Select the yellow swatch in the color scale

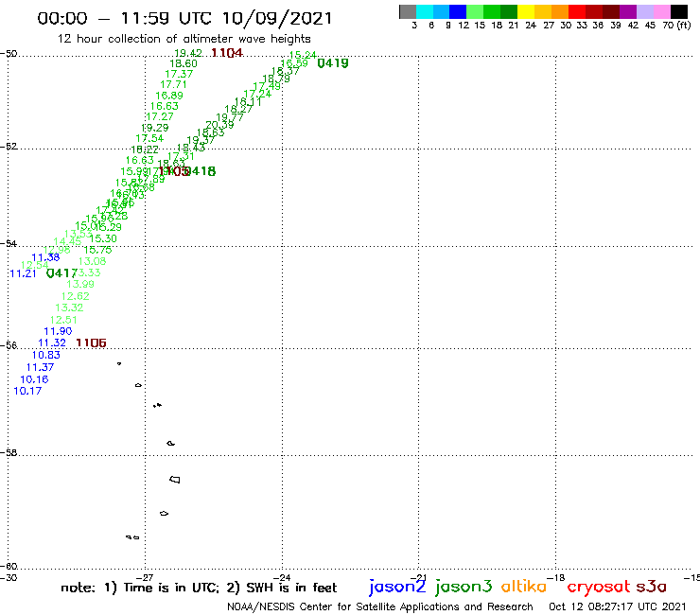526,11
